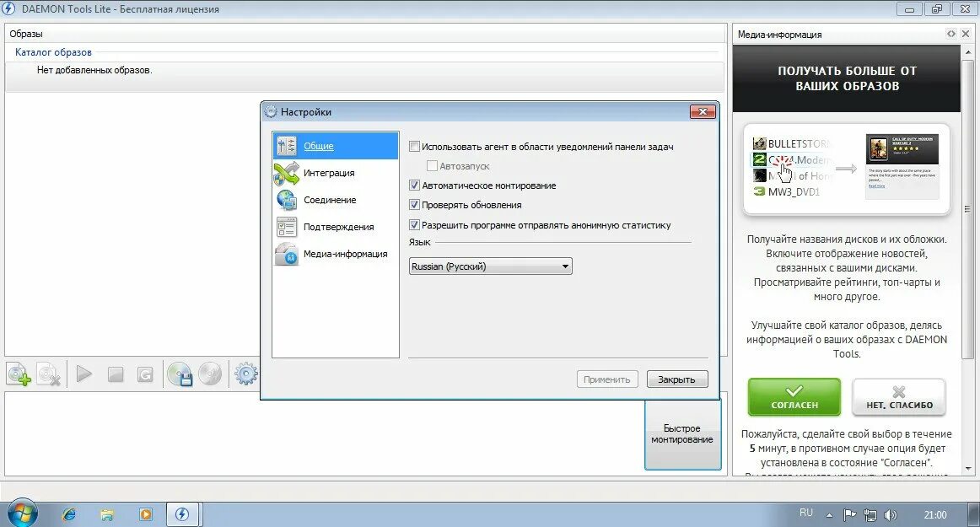Click the media info panel scrollbar thumb

point(969,209)
